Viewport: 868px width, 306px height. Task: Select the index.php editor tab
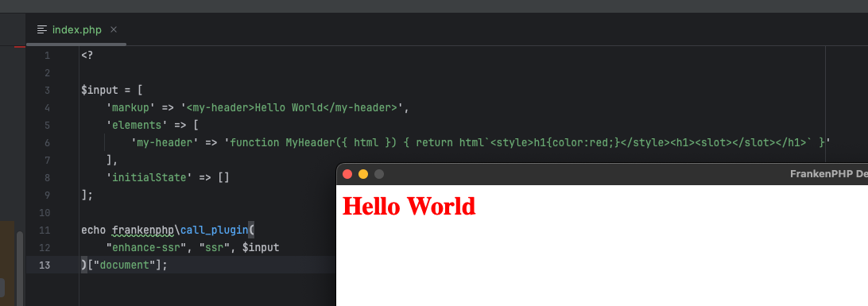pos(76,30)
